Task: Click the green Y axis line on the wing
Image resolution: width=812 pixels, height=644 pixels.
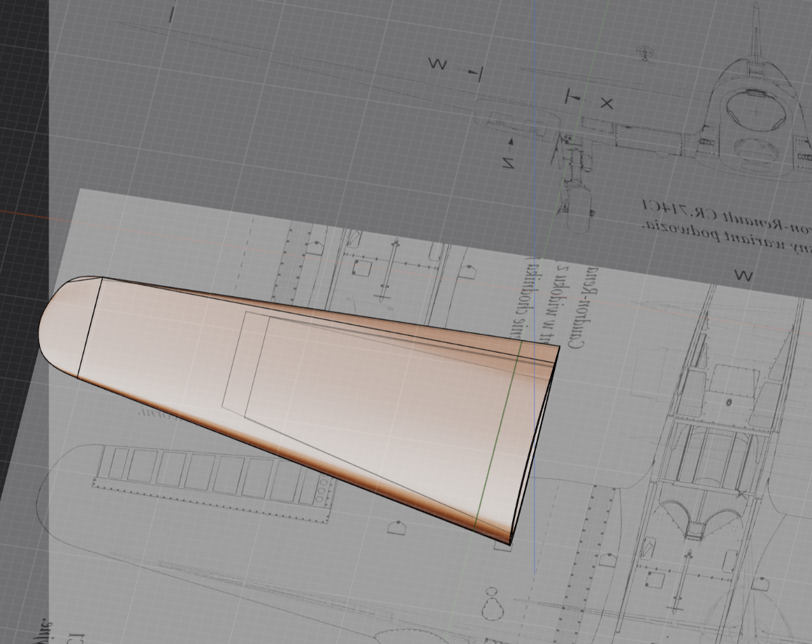Action: click(497, 433)
